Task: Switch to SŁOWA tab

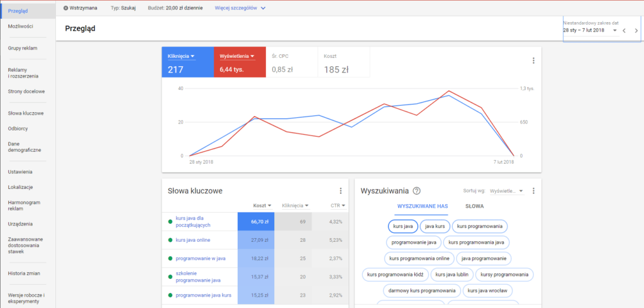Action: pos(474,206)
